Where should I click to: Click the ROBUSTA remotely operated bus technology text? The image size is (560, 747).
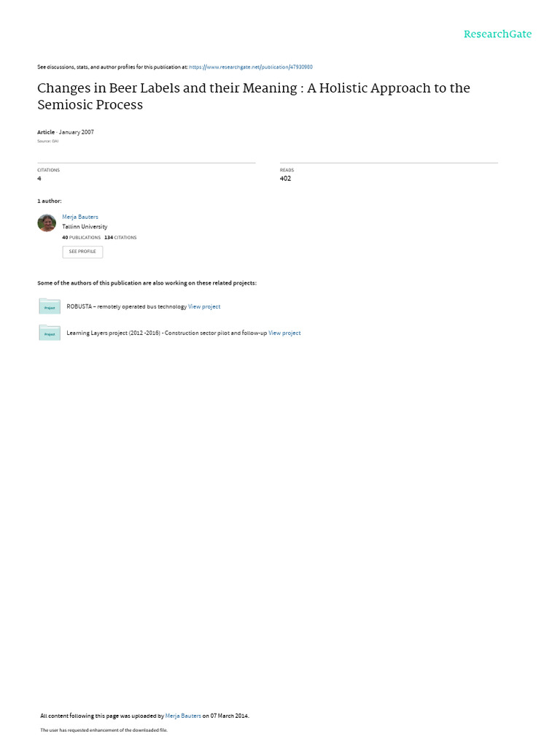[x=127, y=307]
